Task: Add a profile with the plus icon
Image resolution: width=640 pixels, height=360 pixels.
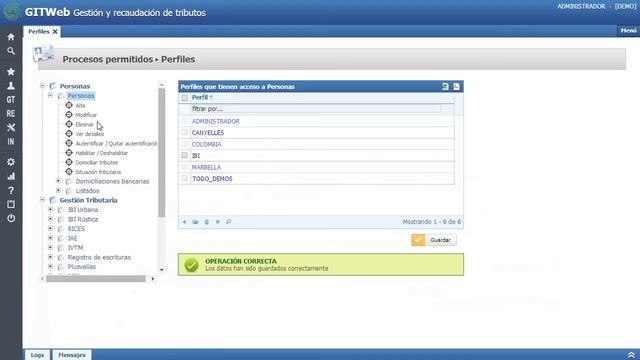Action: pyautogui.click(x=184, y=222)
